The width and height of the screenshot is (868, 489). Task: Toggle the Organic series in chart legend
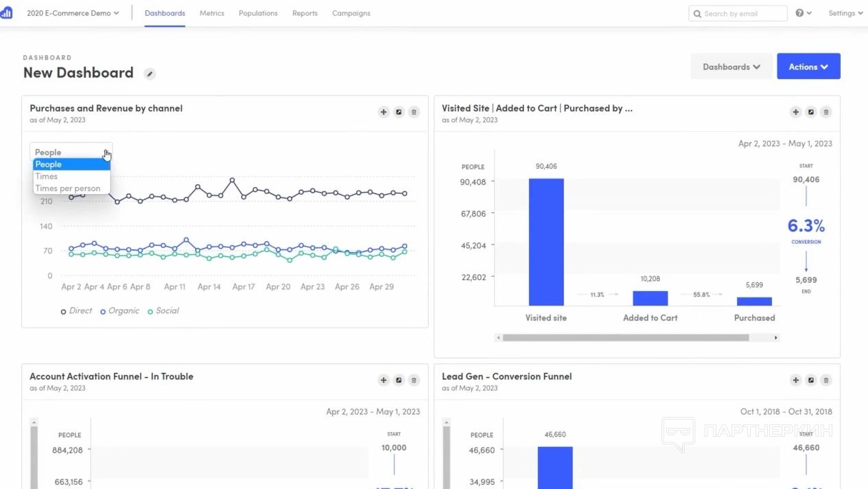coord(119,311)
